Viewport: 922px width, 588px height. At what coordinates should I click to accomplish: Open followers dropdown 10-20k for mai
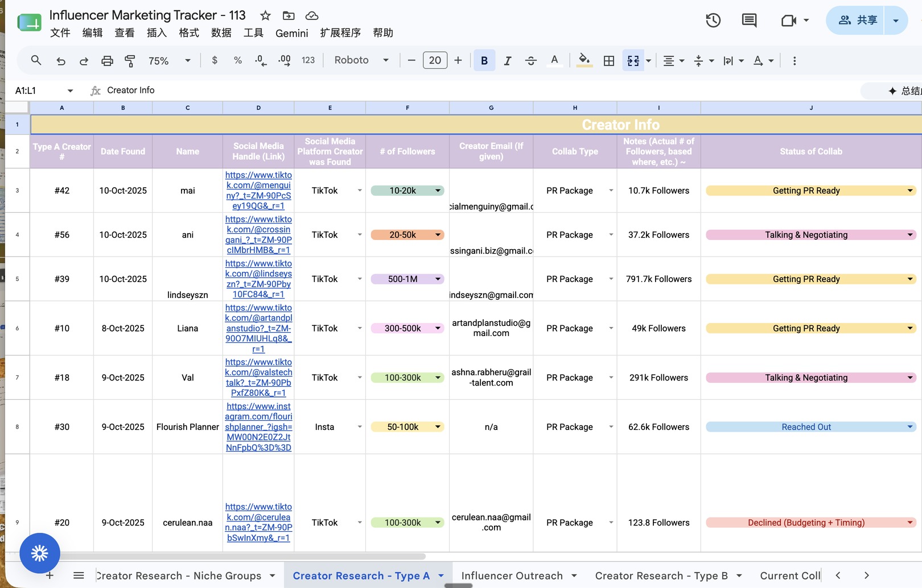(408, 191)
